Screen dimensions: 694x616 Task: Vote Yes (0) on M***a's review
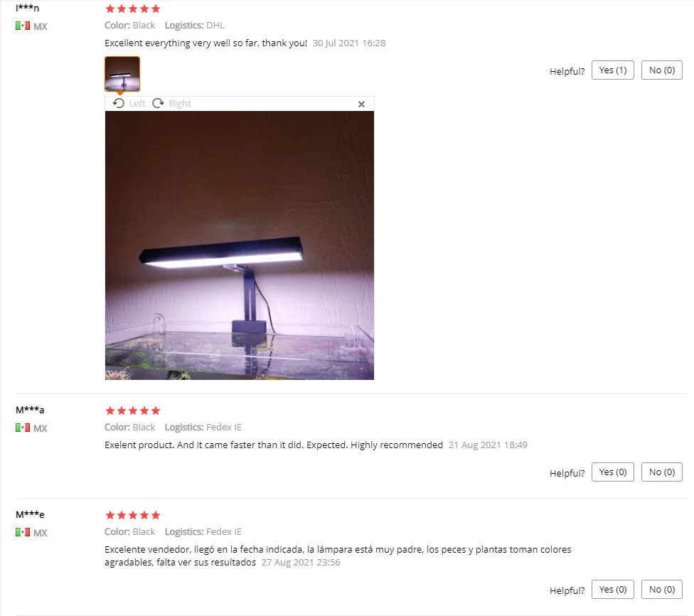click(x=612, y=472)
